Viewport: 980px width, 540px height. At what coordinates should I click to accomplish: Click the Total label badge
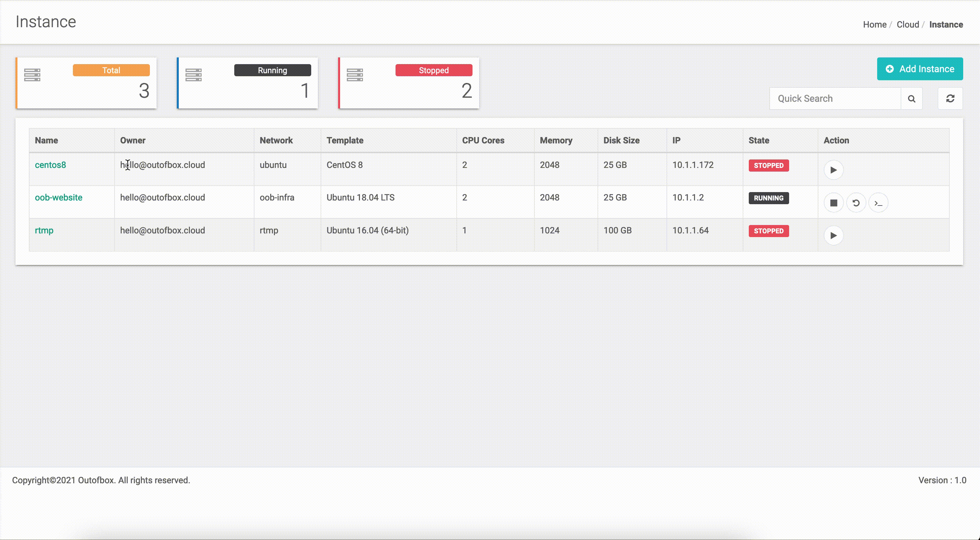tap(111, 70)
